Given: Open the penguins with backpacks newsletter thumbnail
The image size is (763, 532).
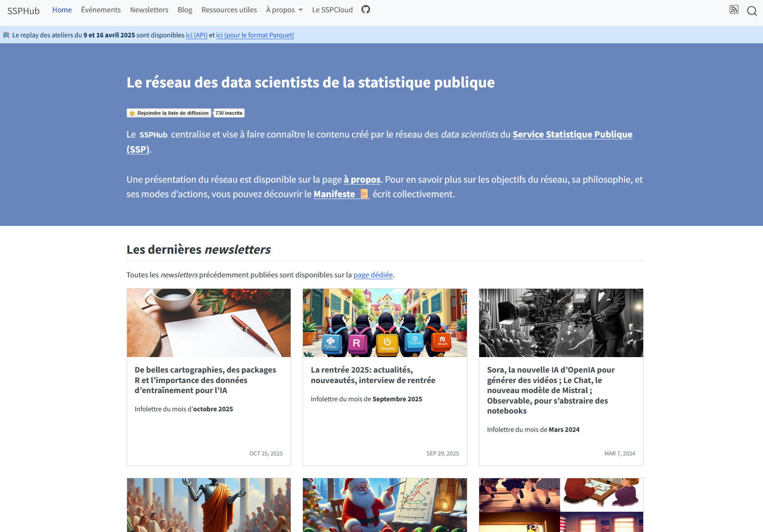Looking at the screenshot, I should (x=384, y=323).
